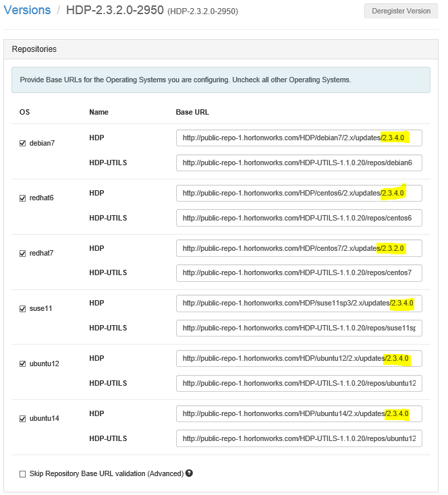The image size is (448, 495).
Task: Focus the suse11 HDP-UTILS URL field
Action: coord(299,328)
